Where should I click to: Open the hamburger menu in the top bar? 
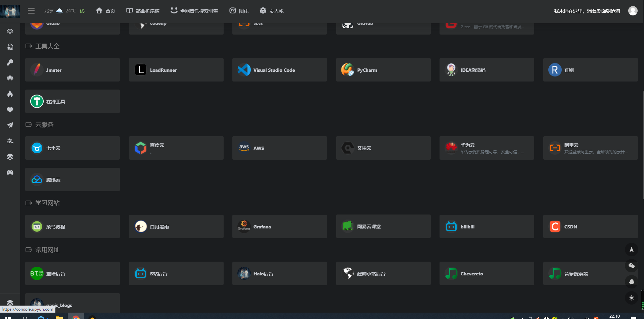coord(31,11)
